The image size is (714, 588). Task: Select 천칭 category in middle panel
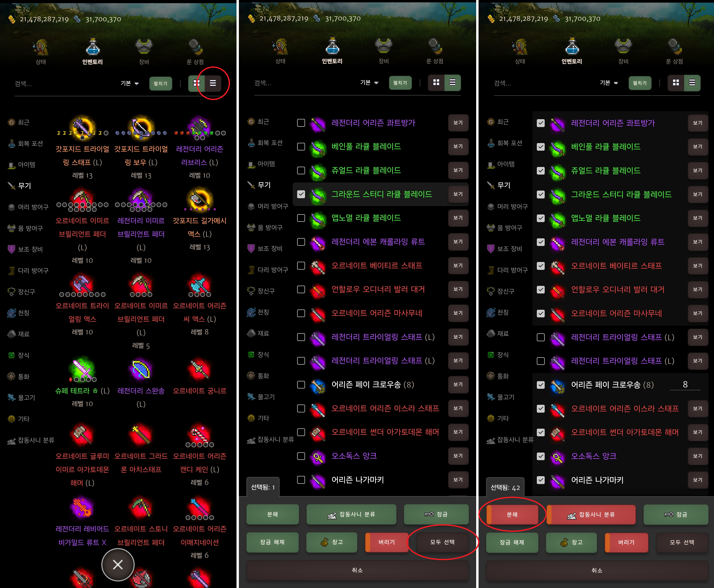259,312
